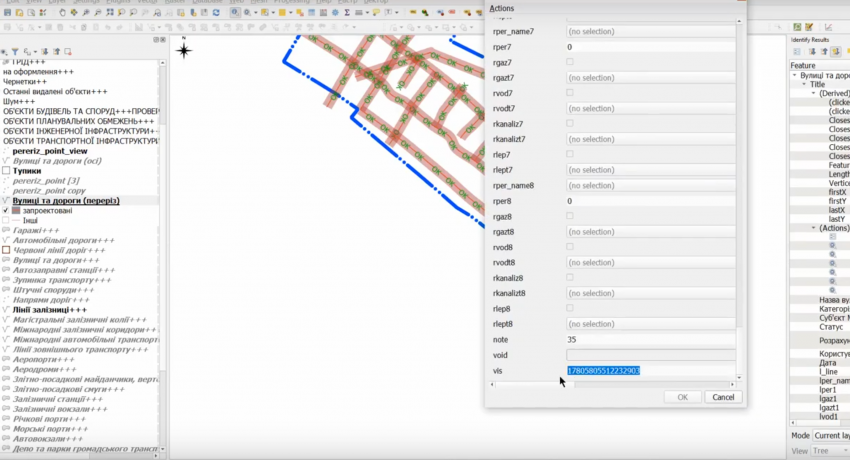Open the rgazt8 dropdown
850x460 pixels.
click(x=651, y=231)
